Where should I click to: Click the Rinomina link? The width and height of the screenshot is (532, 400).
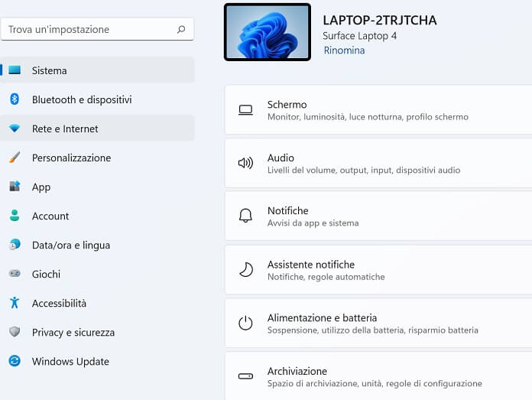tap(344, 50)
